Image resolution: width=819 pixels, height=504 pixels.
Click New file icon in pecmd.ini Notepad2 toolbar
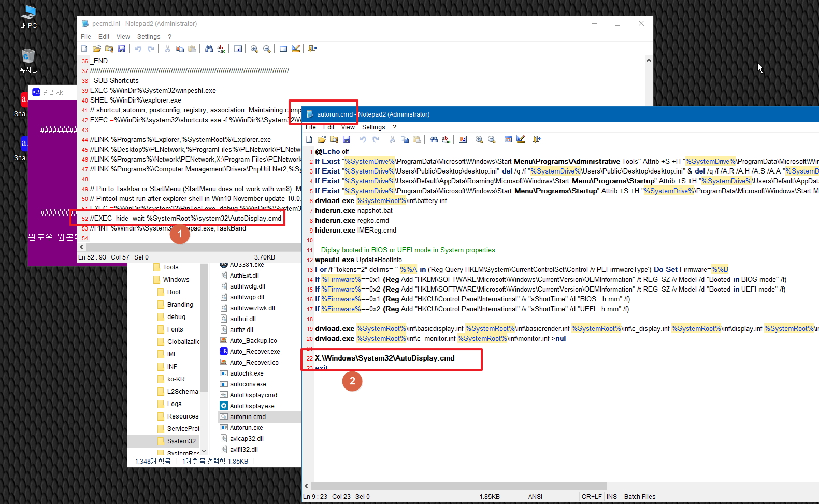(84, 49)
